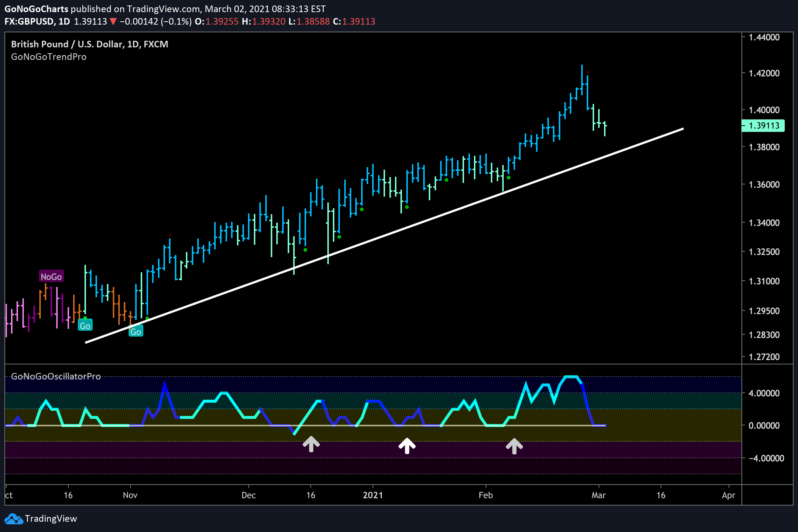Image resolution: width=798 pixels, height=532 pixels.
Task: Click the 1.40000 price axis label
Action: 764,110
